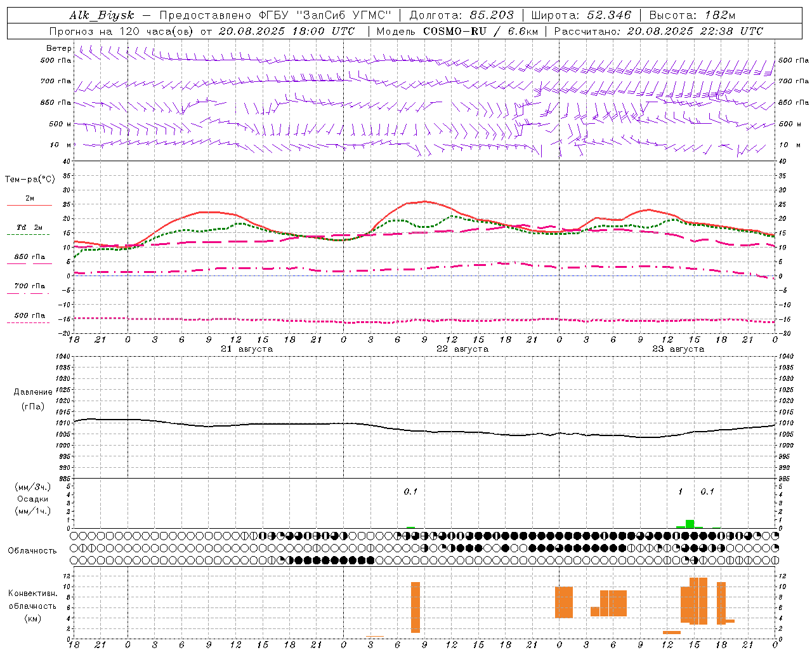Click the '22 августа' date label
The image size is (812, 650).
tap(462, 349)
